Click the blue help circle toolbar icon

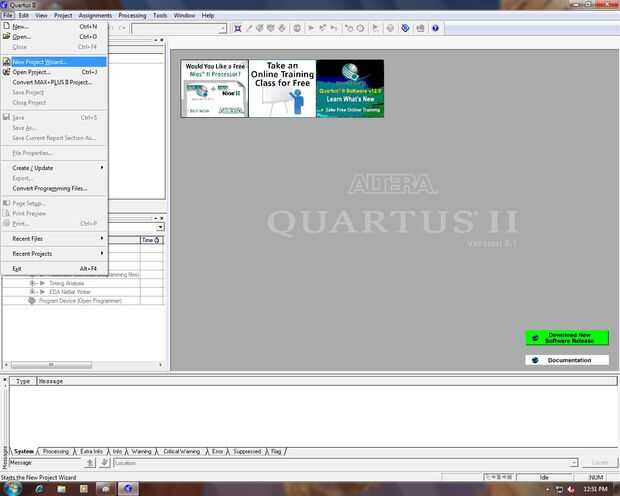click(435, 28)
